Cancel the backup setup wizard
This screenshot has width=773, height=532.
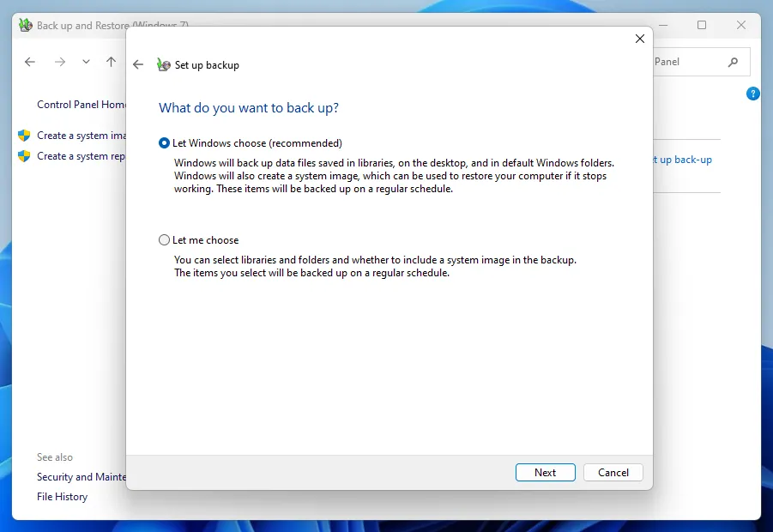[x=613, y=472]
